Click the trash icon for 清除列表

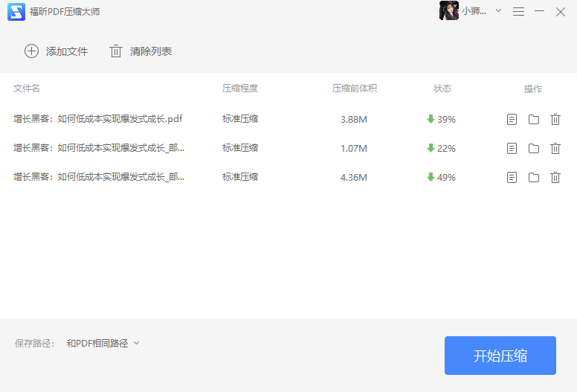click(x=115, y=51)
